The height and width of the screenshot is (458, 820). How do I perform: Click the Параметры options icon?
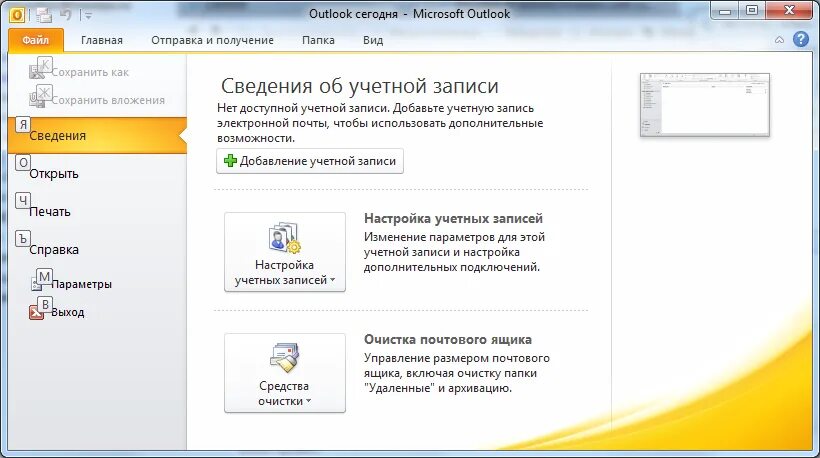(37, 284)
